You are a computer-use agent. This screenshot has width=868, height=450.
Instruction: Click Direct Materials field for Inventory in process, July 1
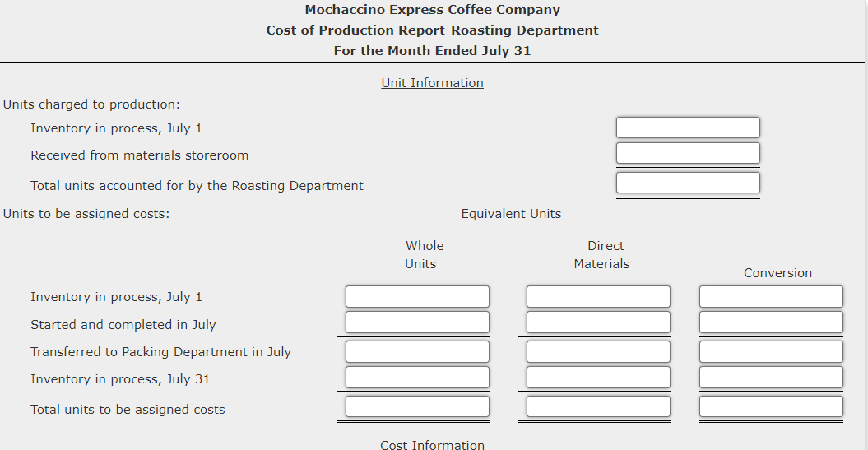[x=598, y=297]
